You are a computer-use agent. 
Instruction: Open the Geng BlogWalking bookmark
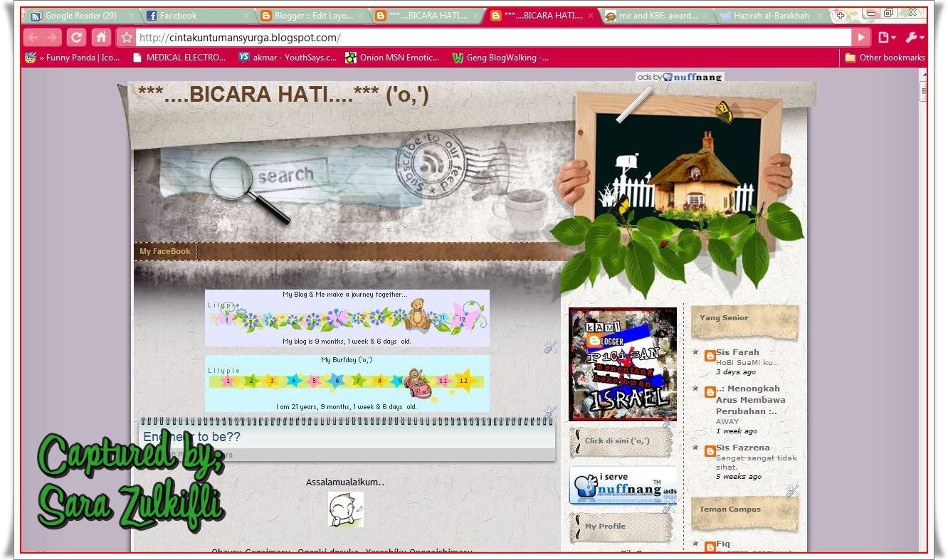501,58
